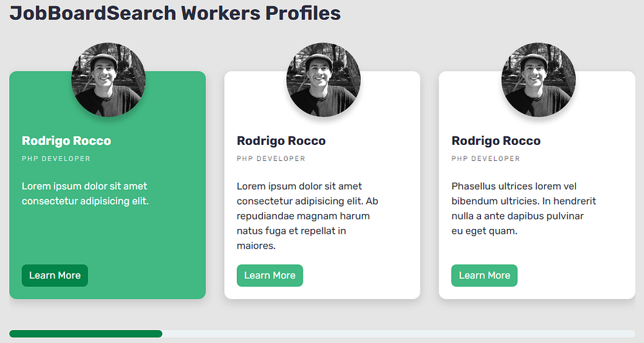
Task: Click the light gray scrollbar track
Action: coord(398,333)
